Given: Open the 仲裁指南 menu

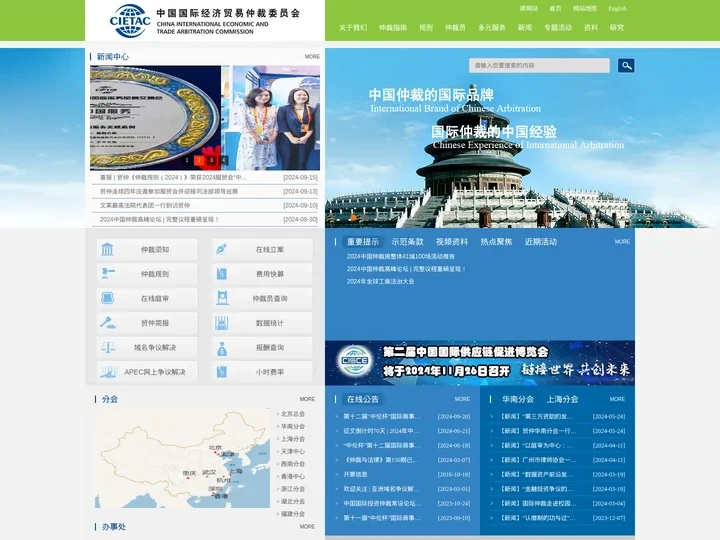Looking at the screenshot, I should (x=393, y=28).
